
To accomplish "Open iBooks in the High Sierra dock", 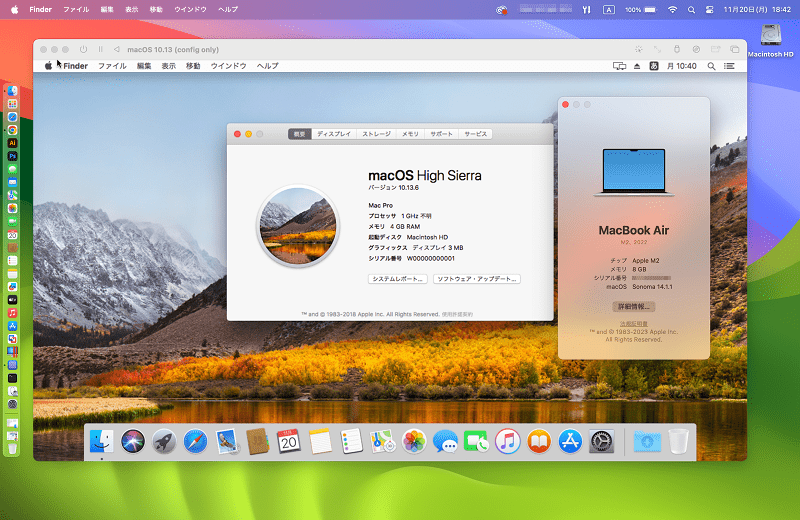I will [x=539, y=441].
